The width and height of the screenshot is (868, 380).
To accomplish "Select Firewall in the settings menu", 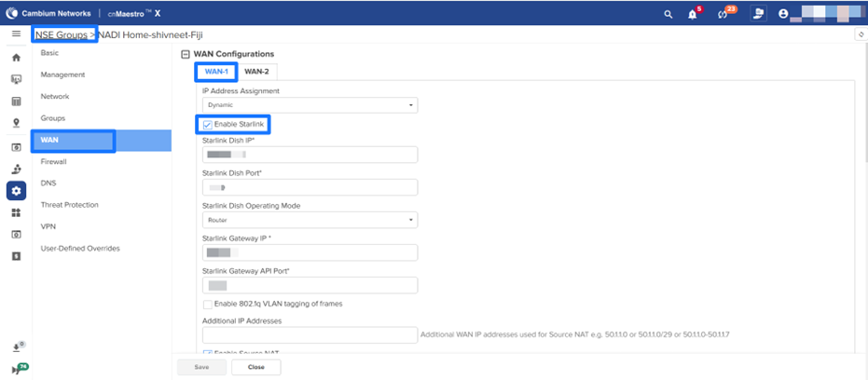I will point(54,162).
